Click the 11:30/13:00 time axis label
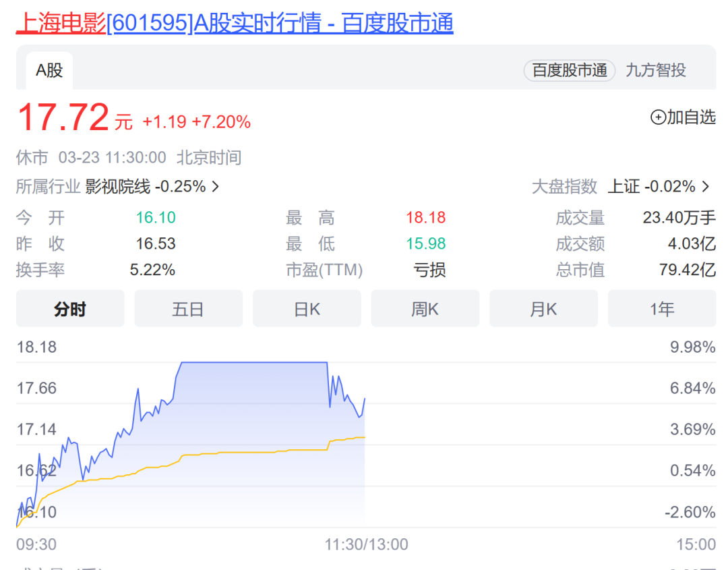The width and height of the screenshot is (728, 570). tap(366, 544)
